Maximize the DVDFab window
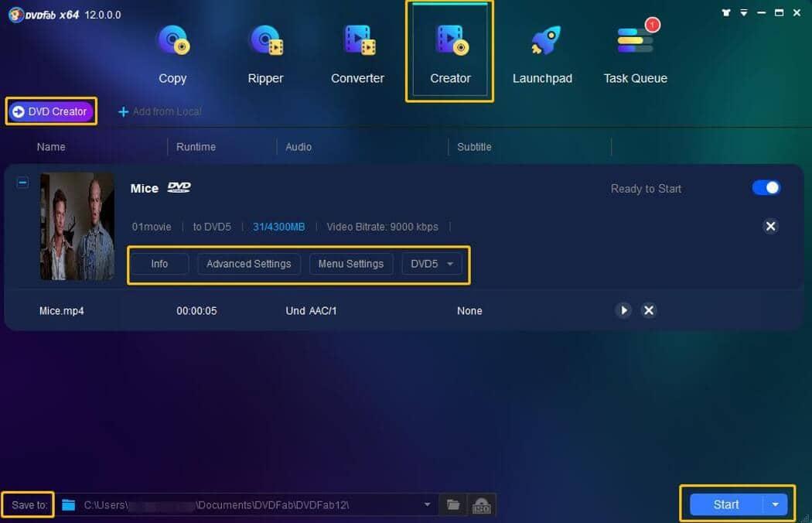 click(779, 13)
